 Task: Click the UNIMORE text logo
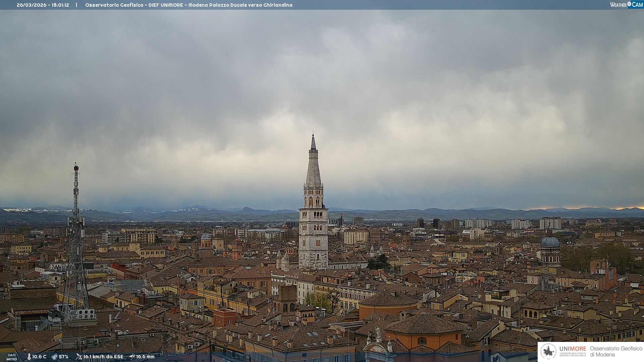[x=573, y=349]
